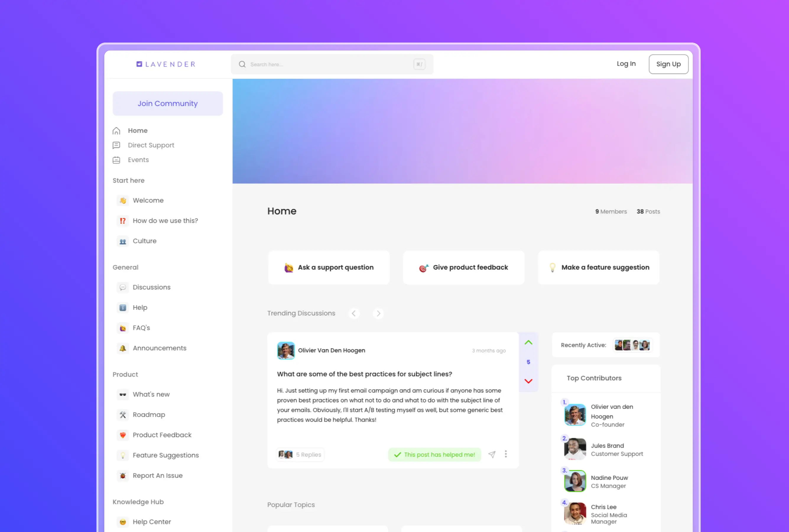
Task: Click the Report An Issue bug icon
Action: pos(123,476)
